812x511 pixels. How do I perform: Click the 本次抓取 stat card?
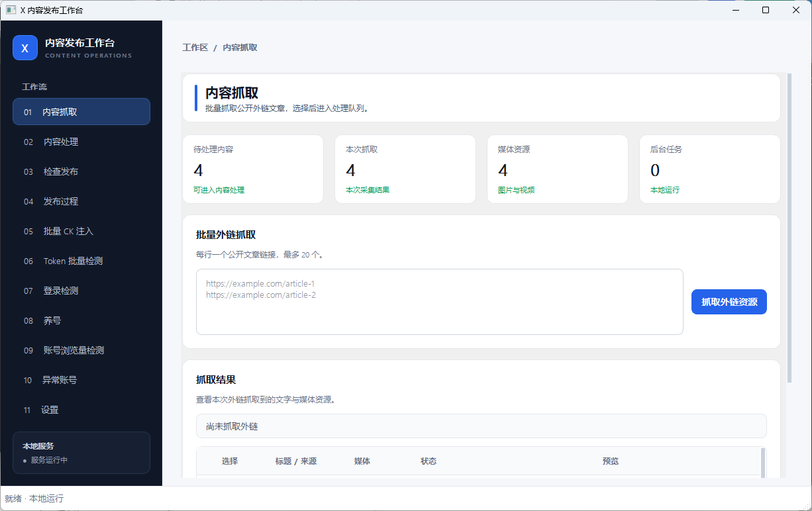coord(405,169)
